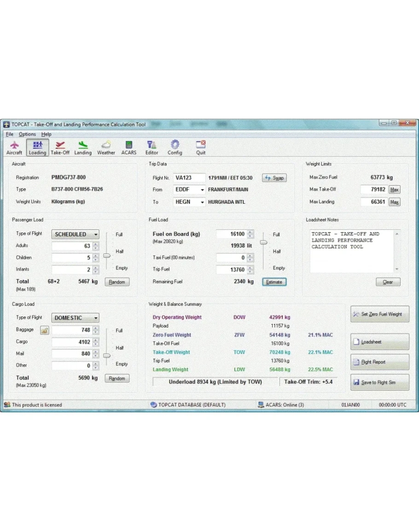
Task: Click the Estimate fuel button
Action: (274, 282)
